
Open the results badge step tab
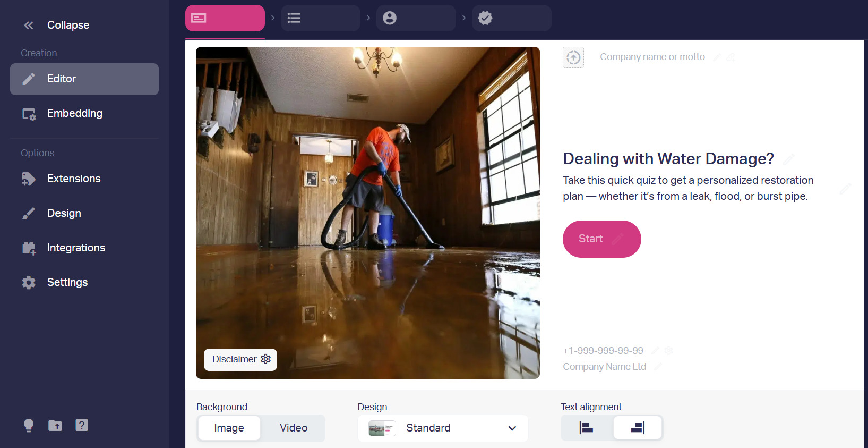click(512, 18)
